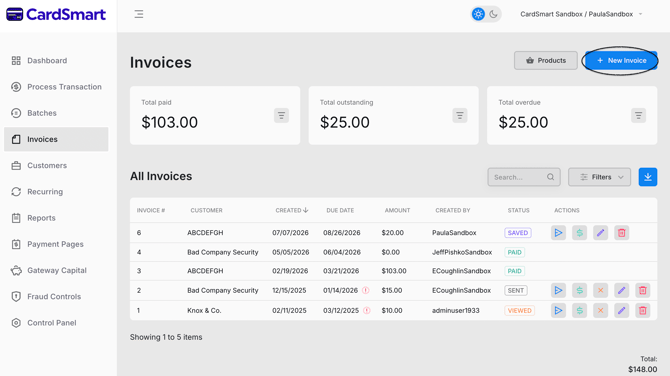The image size is (670, 376).
Task: Click the VIEWED status badge on invoice 1
Action: point(520,311)
